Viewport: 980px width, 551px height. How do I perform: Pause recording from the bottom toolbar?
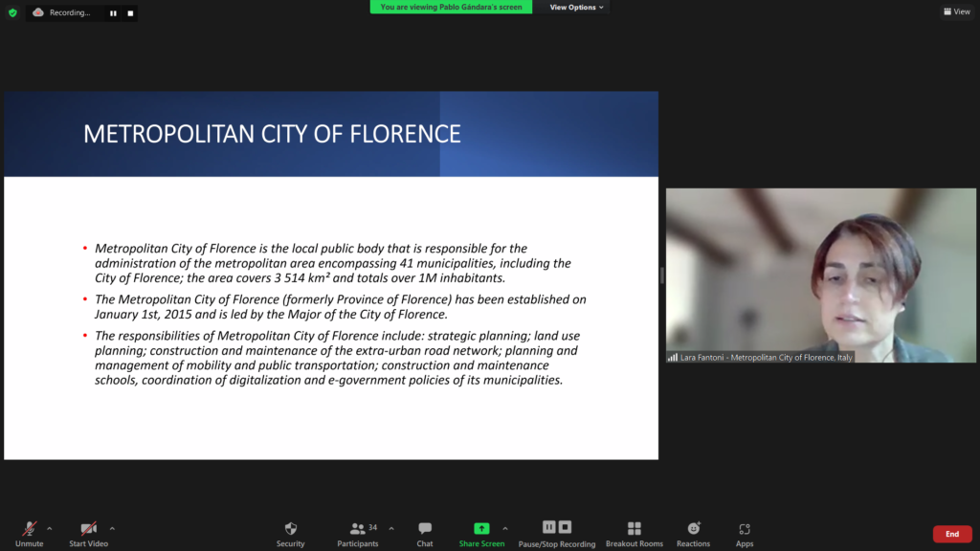coord(549,527)
